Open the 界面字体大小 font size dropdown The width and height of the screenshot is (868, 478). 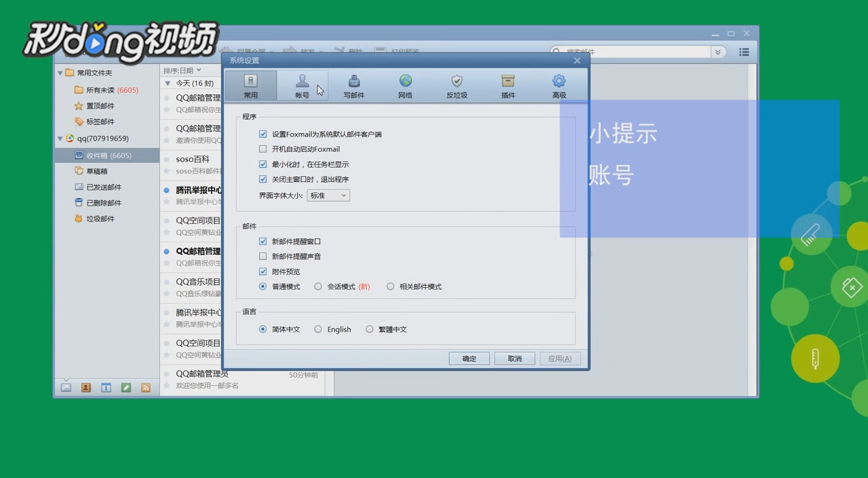click(328, 195)
